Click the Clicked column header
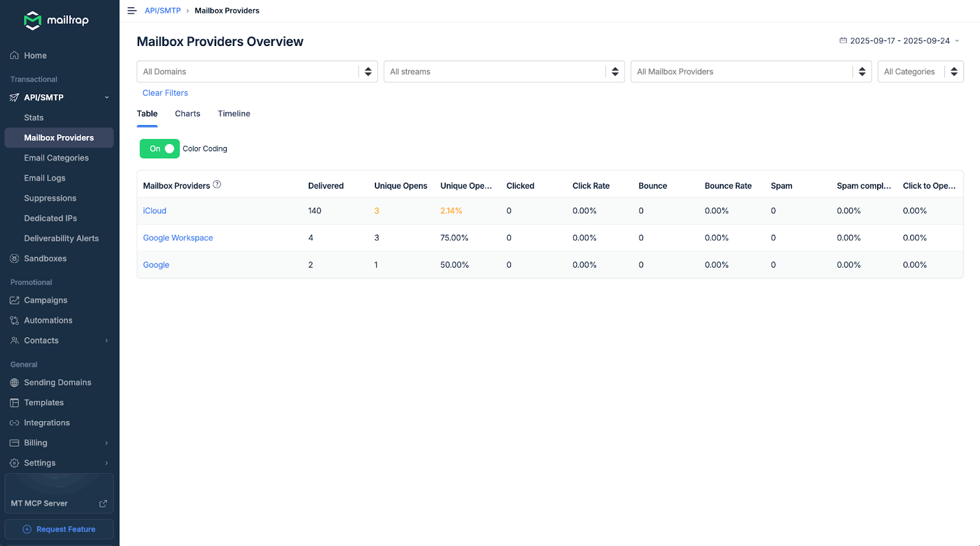980x546 pixels. pyautogui.click(x=520, y=186)
